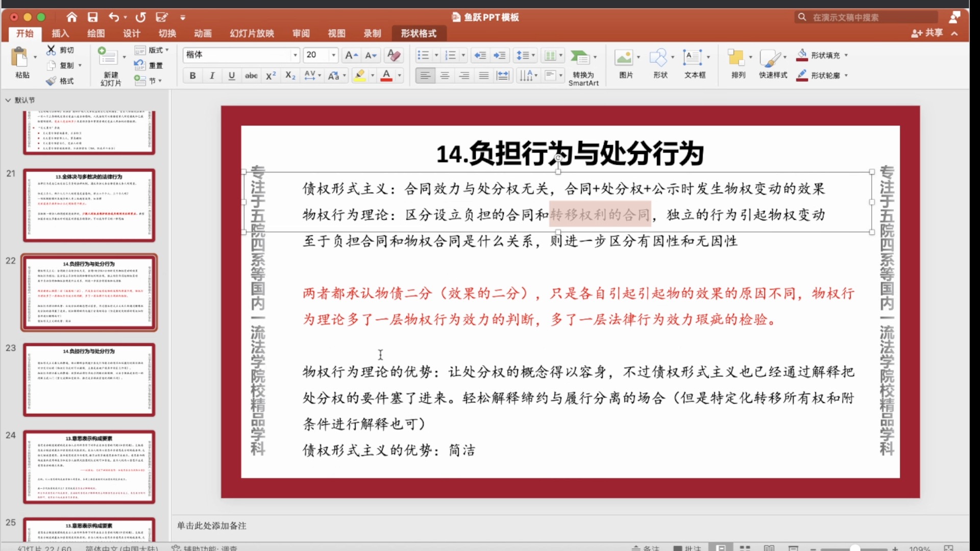The image size is (980, 551).
Task: Click the Clear formatting eraser icon
Action: point(394,55)
